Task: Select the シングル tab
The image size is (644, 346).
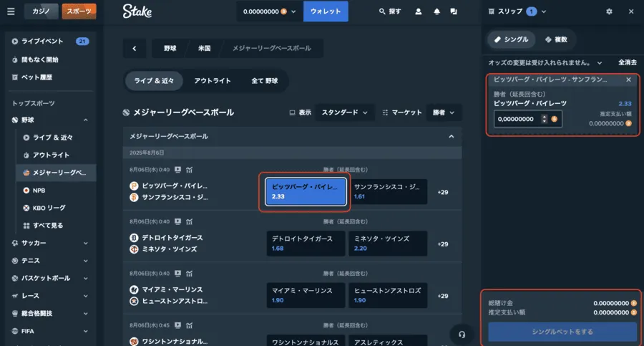Action: 512,39
